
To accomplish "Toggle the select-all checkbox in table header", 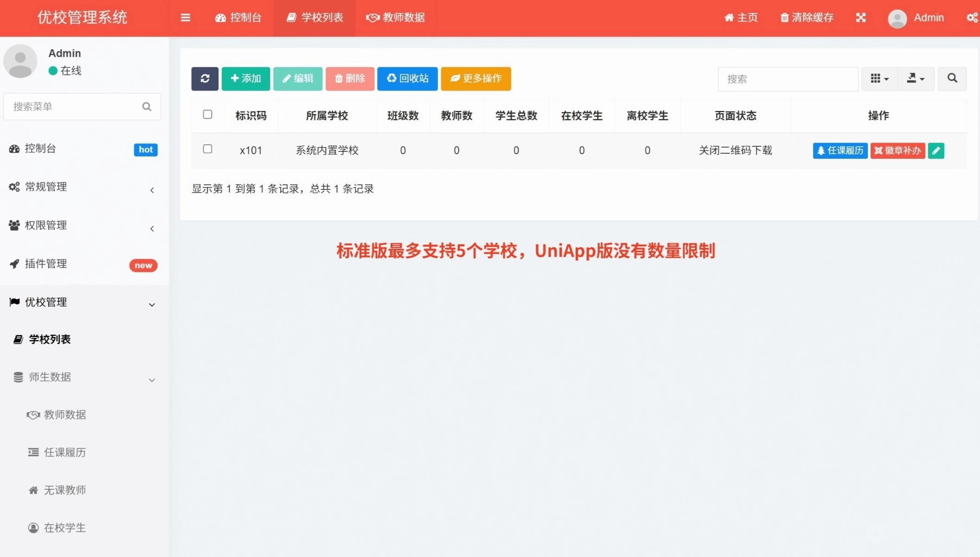I will coord(208,114).
